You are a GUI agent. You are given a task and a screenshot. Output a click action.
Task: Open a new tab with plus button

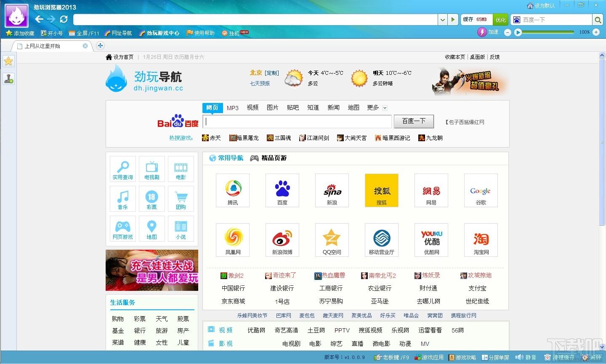coord(100,45)
